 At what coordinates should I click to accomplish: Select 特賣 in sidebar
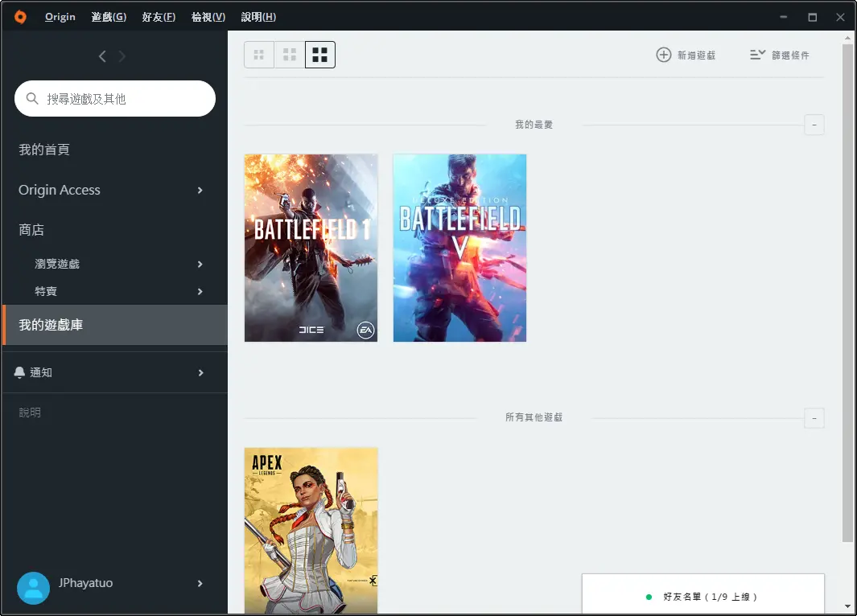coord(46,291)
